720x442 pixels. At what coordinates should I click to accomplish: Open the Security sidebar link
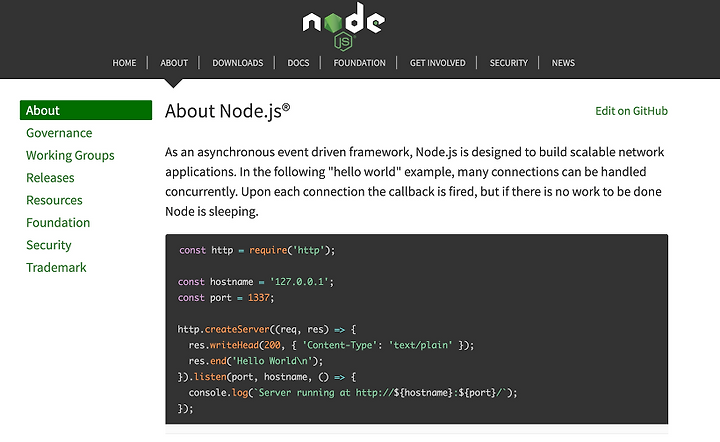click(49, 245)
